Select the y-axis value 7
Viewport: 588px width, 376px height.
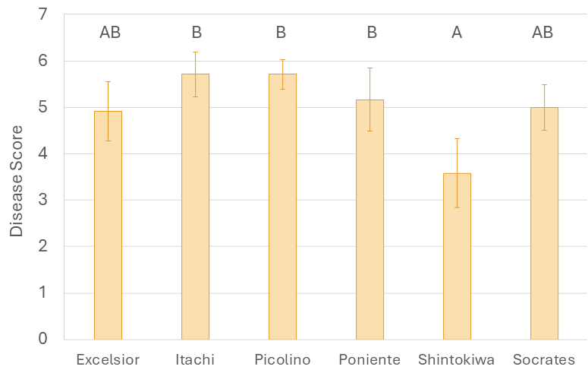42,14
